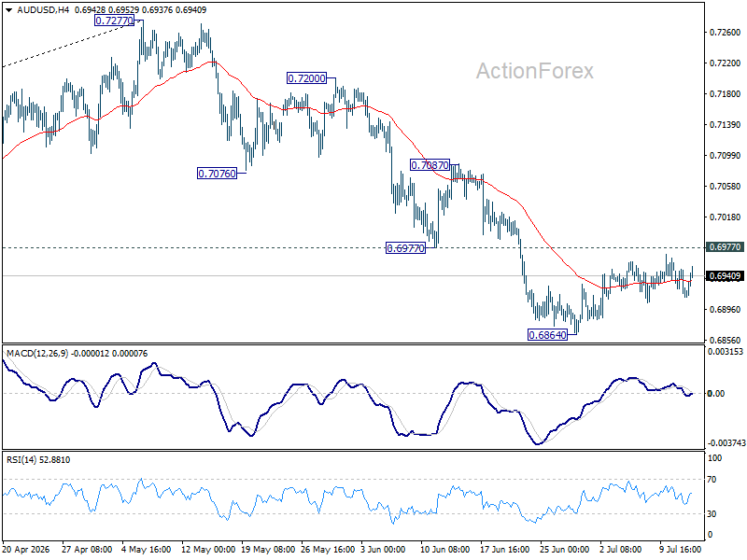The image size is (747, 560).
Task: Click the 4 May 16:00 date label
Action: (x=147, y=550)
